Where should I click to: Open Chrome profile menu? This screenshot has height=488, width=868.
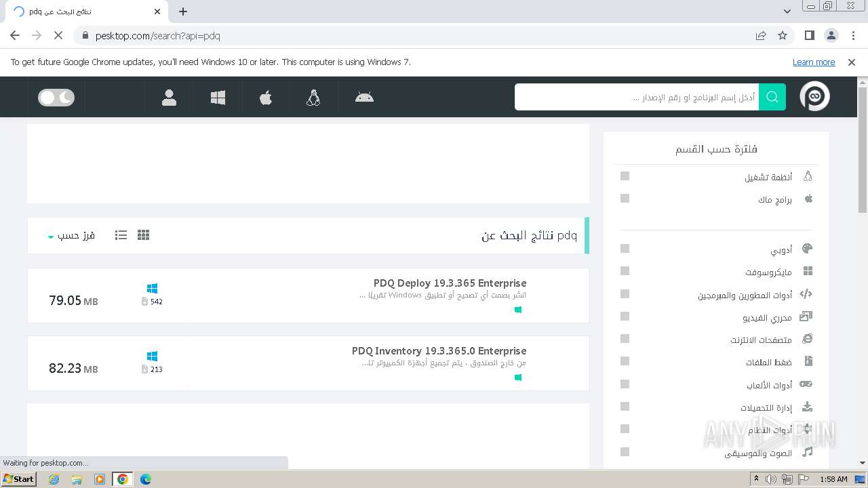[x=831, y=35]
